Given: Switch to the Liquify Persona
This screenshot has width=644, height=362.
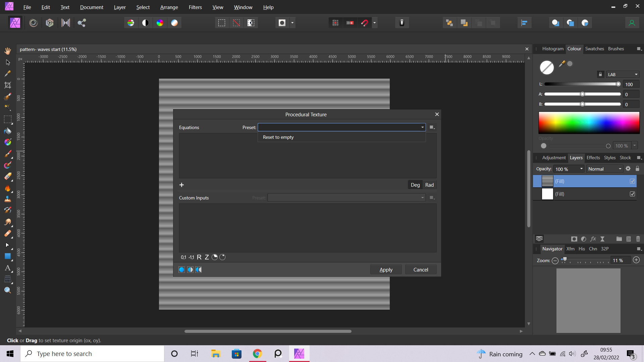Looking at the screenshot, I should (34, 23).
